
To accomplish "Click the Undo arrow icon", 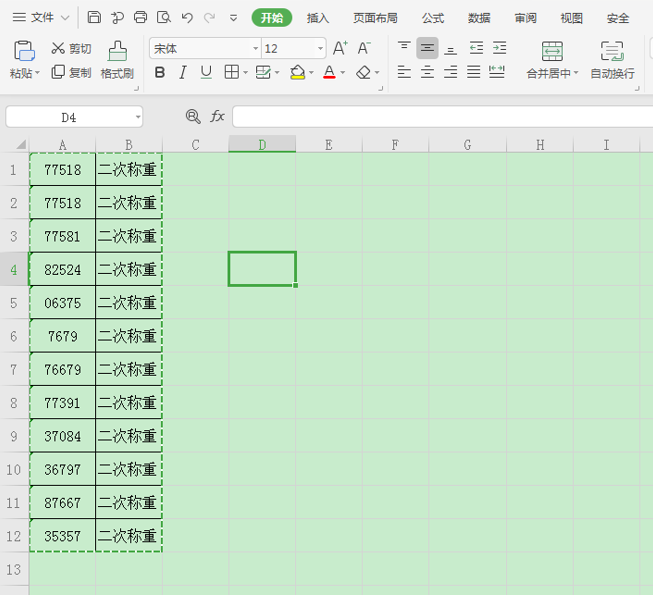I will pyautogui.click(x=187, y=17).
